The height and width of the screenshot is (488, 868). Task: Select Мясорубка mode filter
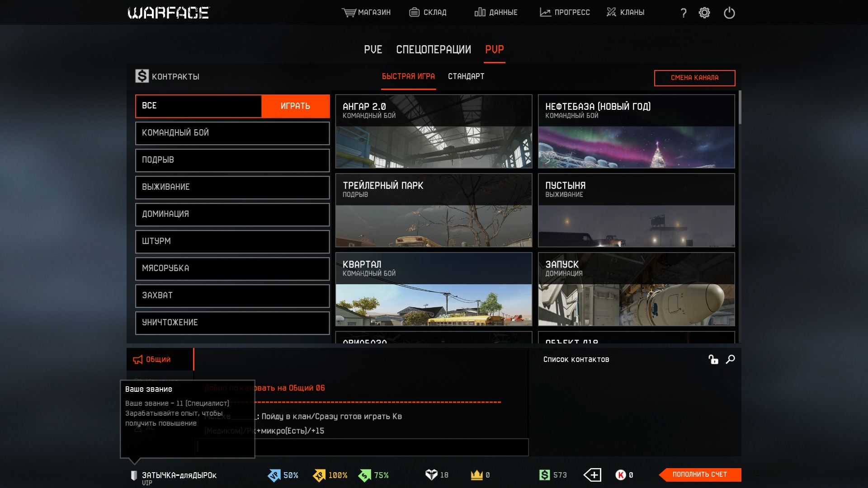[232, 268]
